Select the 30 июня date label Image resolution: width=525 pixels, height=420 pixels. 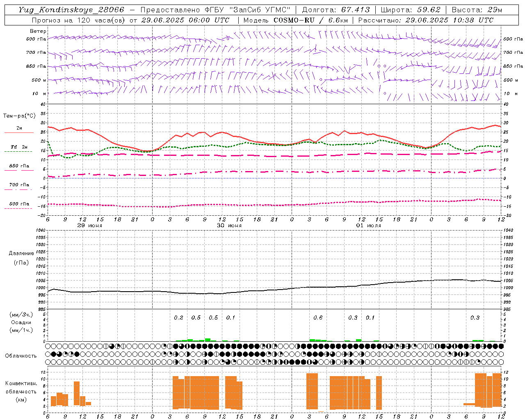tap(229, 226)
